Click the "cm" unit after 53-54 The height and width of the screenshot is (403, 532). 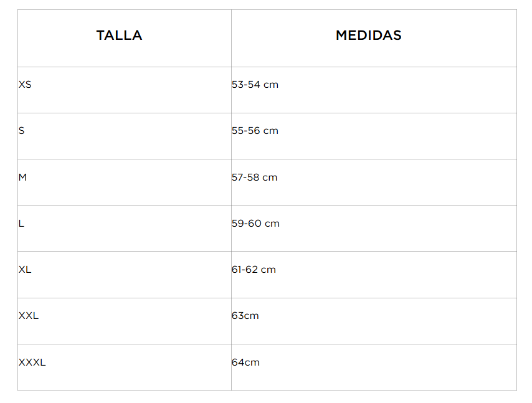(271, 85)
